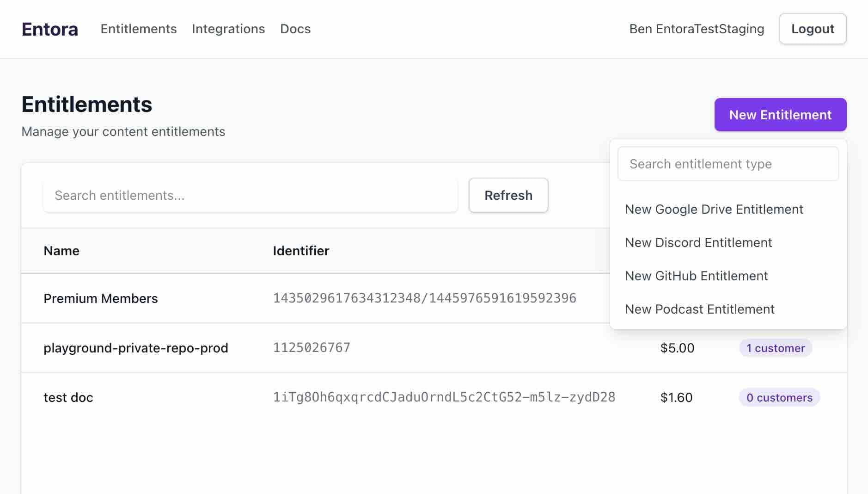The height and width of the screenshot is (494, 868).
Task: Open playground-private-repo-prod entitlement
Action: coord(136,348)
